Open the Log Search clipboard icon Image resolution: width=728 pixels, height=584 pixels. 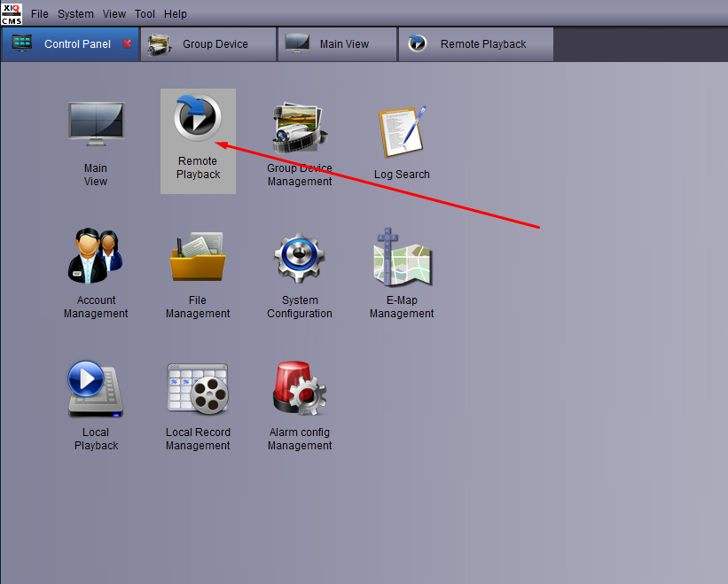[402, 131]
